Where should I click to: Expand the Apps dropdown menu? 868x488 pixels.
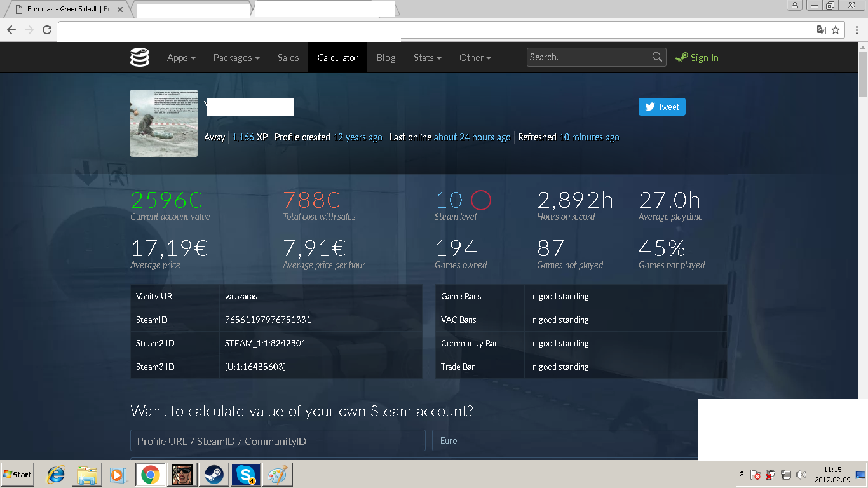(181, 58)
